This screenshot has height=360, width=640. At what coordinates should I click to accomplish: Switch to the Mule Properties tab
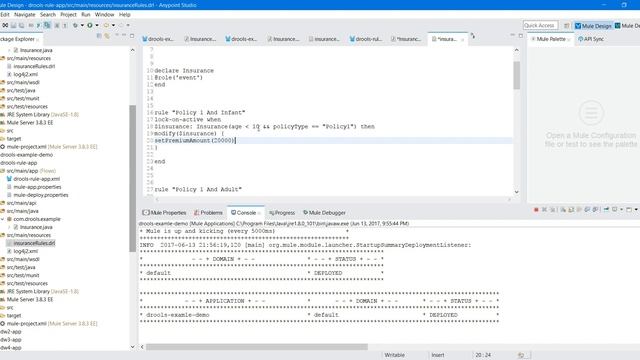[164, 213]
